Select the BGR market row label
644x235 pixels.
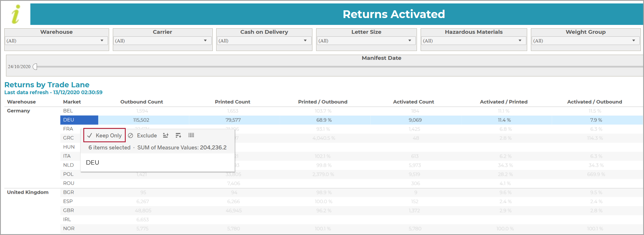point(68,192)
